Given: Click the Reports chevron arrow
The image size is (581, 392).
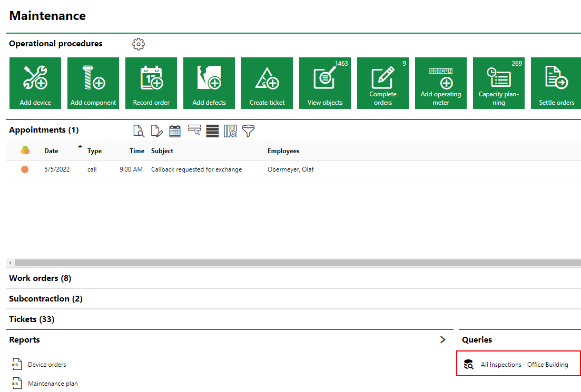Looking at the screenshot, I should [x=443, y=340].
